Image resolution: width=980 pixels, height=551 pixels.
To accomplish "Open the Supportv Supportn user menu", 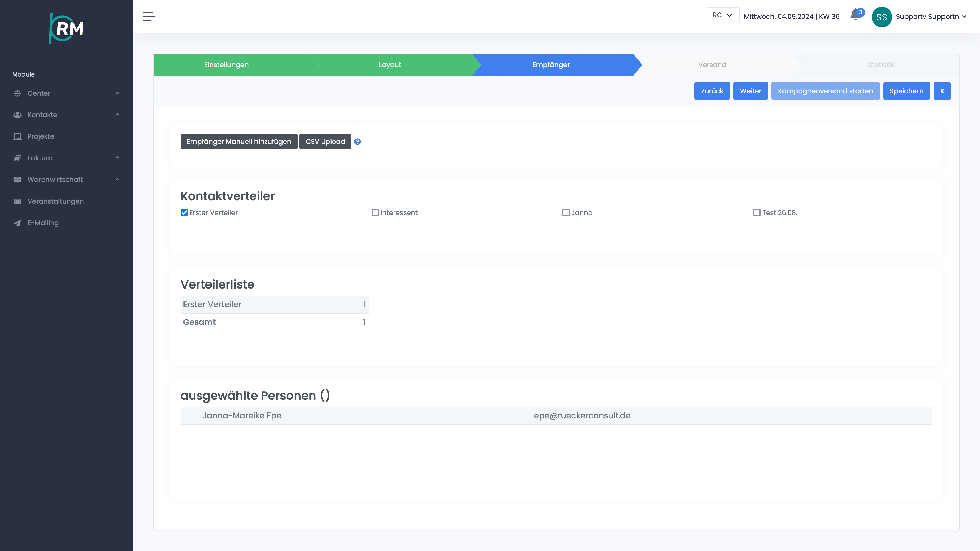I will click(x=931, y=17).
